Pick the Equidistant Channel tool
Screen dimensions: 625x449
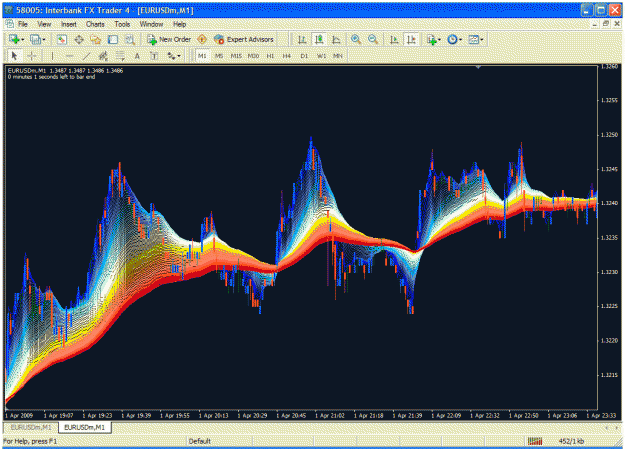(x=103, y=56)
